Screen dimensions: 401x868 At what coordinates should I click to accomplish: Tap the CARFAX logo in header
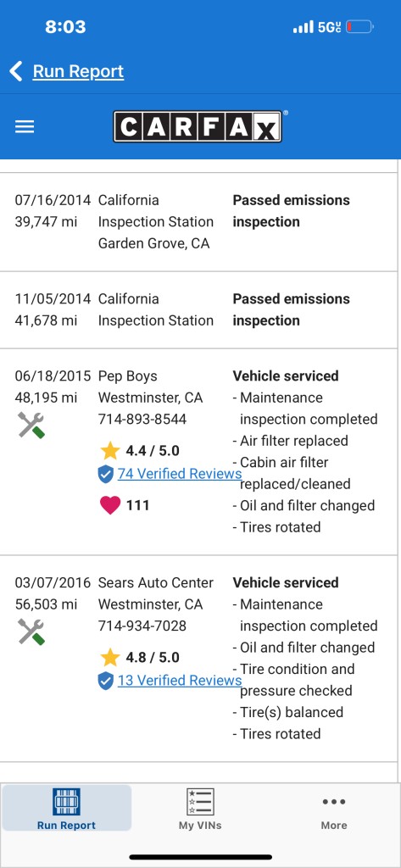click(198, 127)
